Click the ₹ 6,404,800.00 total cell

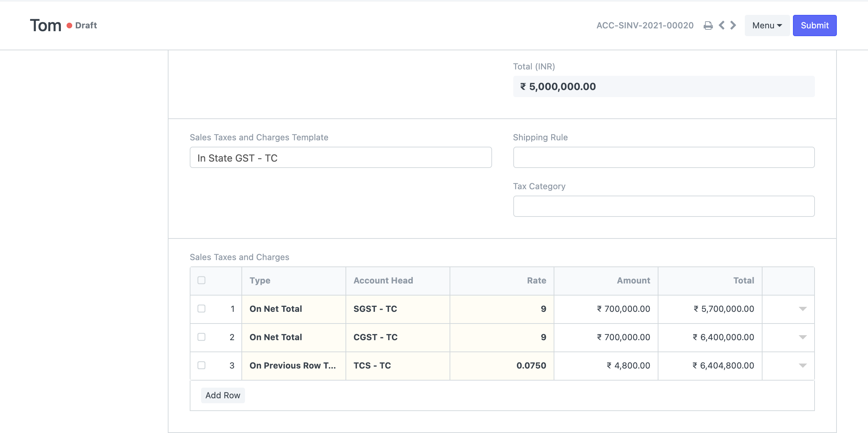tap(710, 366)
